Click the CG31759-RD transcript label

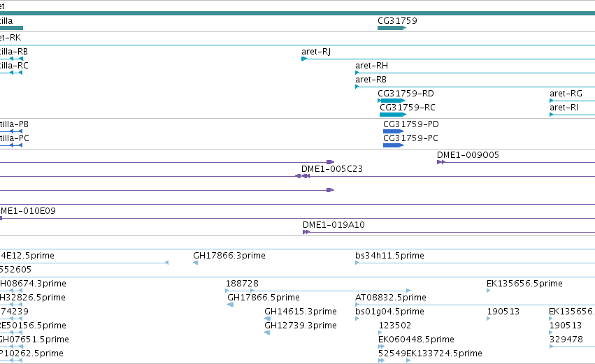coord(406,94)
